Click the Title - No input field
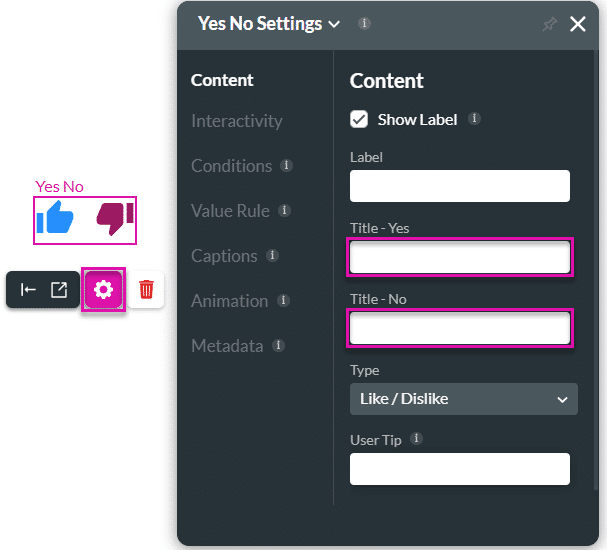This screenshot has height=550, width=607. pos(460,329)
